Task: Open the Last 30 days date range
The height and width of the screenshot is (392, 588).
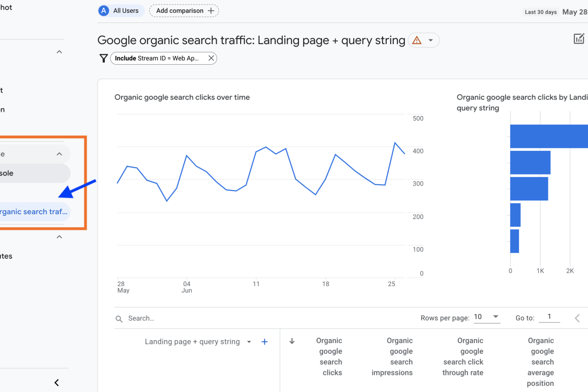Action: 541,12
